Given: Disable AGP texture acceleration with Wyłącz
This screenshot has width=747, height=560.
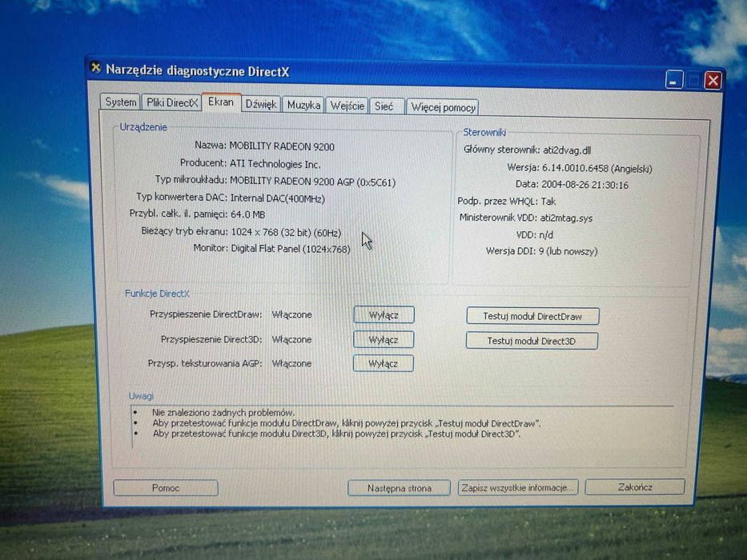Looking at the screenshot, I should [x=383, y=363].
